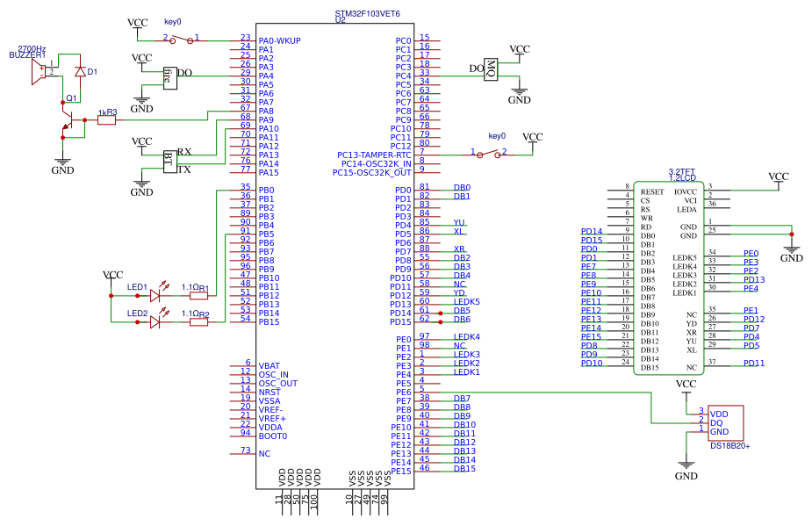Click the RX label on the BT module

point(184,152)
